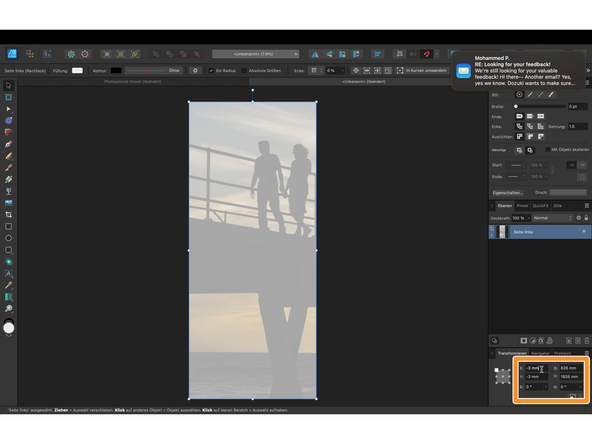This screenshot has height=444, width=592.
Task: Uncheck the 'Ein Radius' checkbox
Action: tap(211, 71)
